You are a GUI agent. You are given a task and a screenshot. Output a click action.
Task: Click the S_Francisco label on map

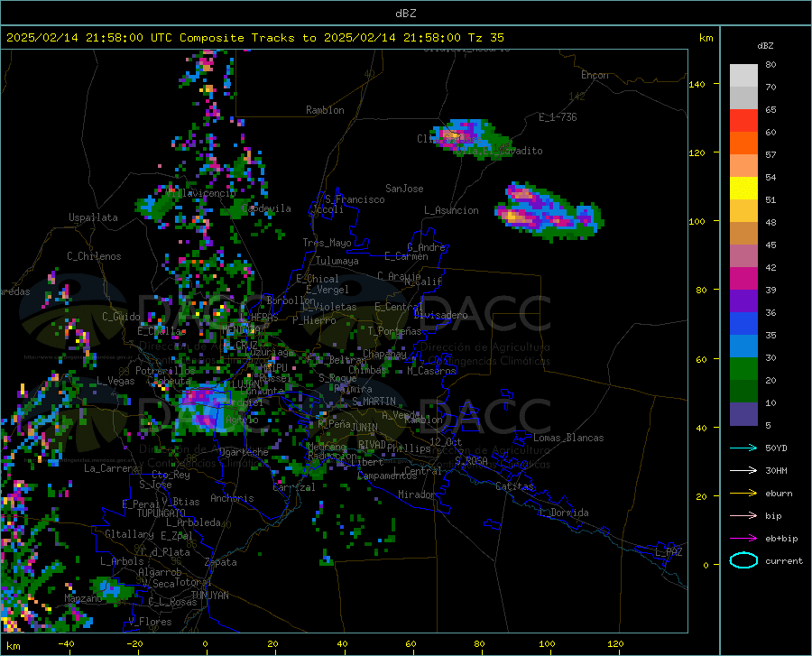(355, 199)
